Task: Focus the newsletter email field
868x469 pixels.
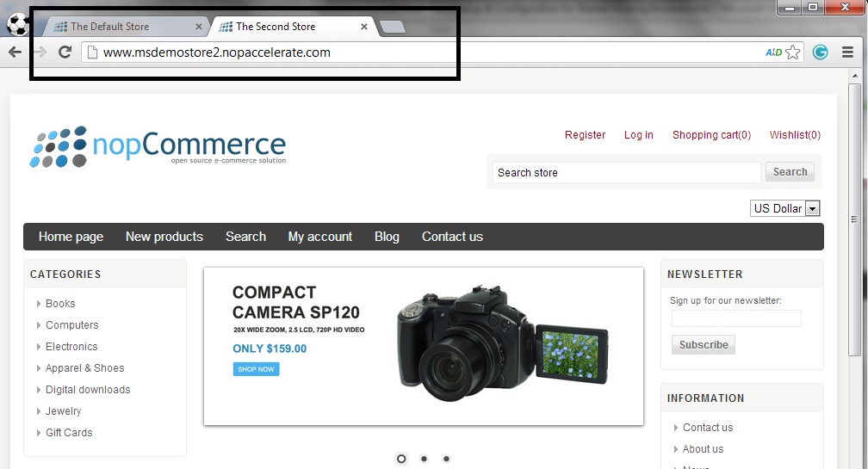Action: (x=736, y=318)
